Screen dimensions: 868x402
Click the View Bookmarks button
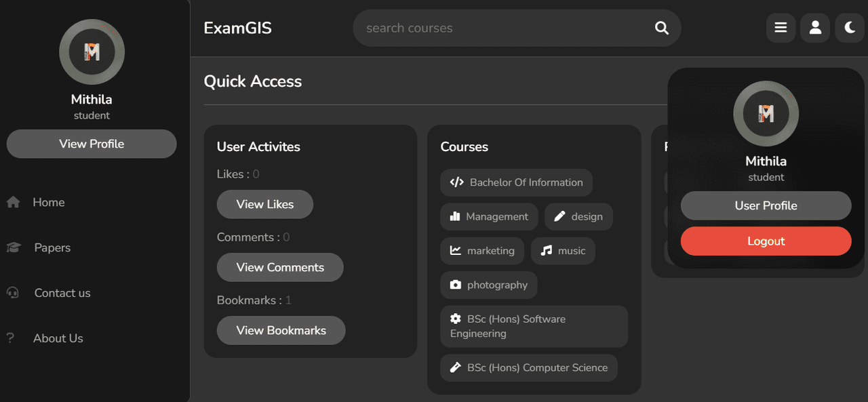point(281,330)
